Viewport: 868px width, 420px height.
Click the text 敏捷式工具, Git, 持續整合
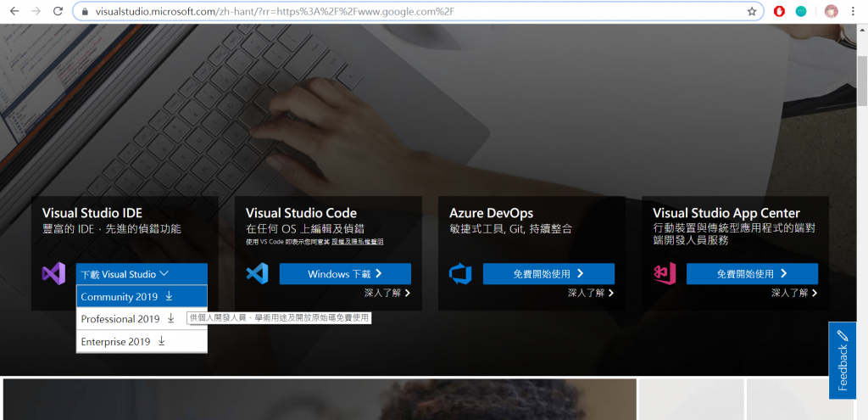(510, 228)
